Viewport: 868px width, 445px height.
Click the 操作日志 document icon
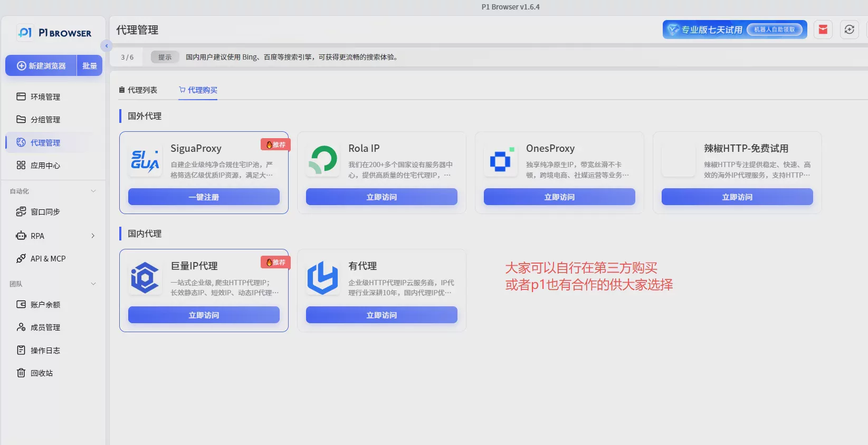click(21, 350)
